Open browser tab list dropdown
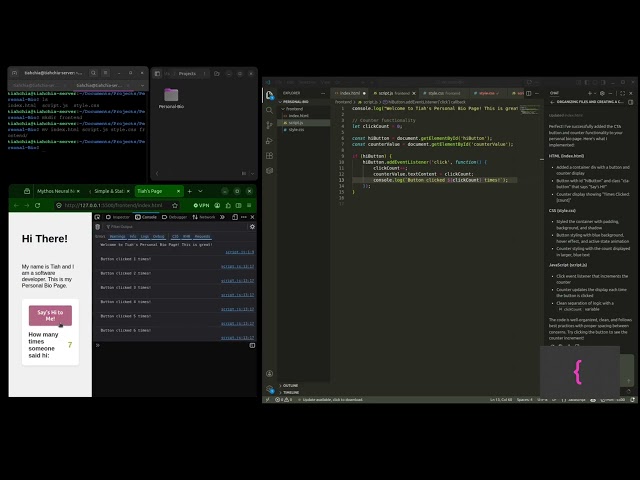This screenshot has height=480, width=640. pyautogui.click(x=200, y=191)
